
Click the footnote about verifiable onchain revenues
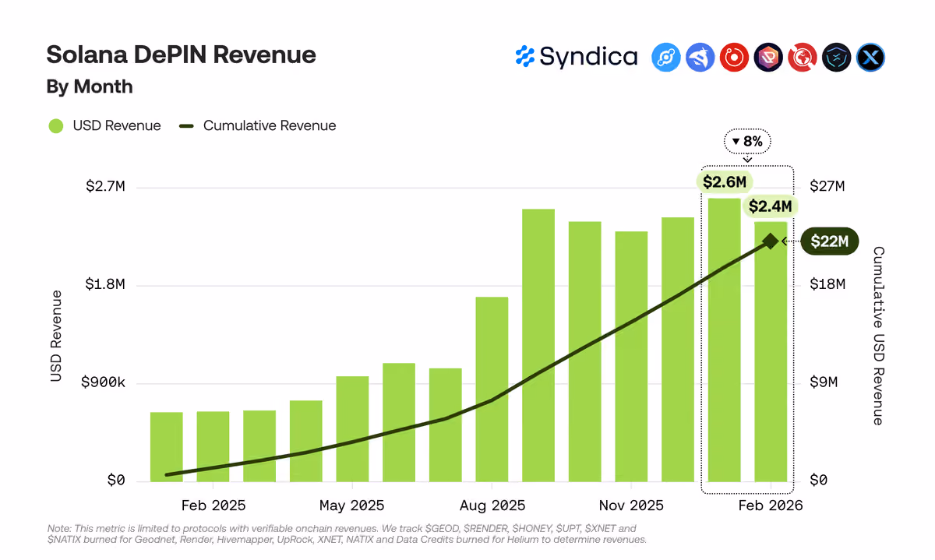pyautogui.click(x=347, y=534)
